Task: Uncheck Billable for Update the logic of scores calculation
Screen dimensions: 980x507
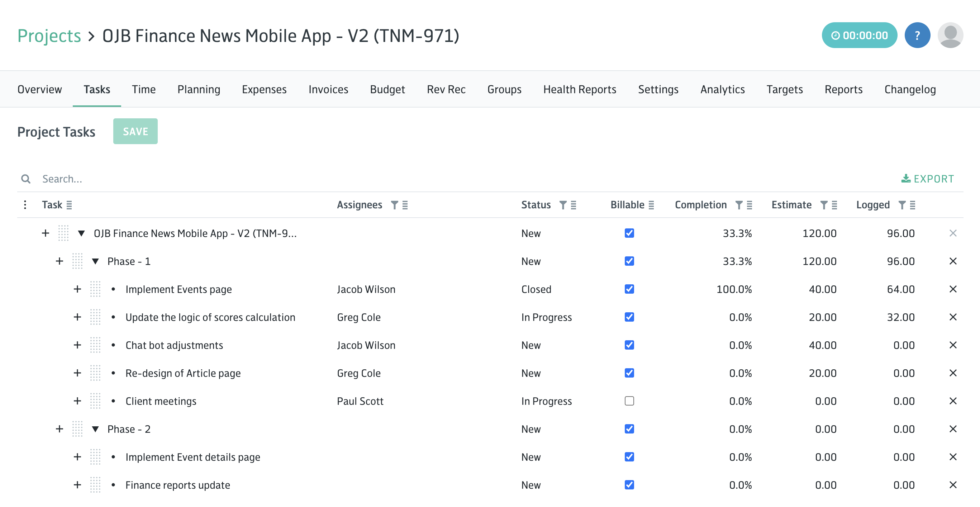Action: 629,317
